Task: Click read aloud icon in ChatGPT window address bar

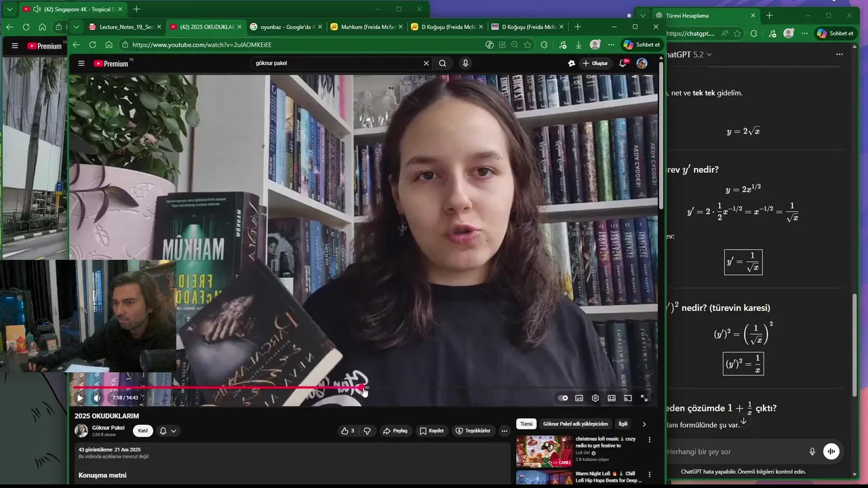Action: pyautogui.click(x=724, y=33)
